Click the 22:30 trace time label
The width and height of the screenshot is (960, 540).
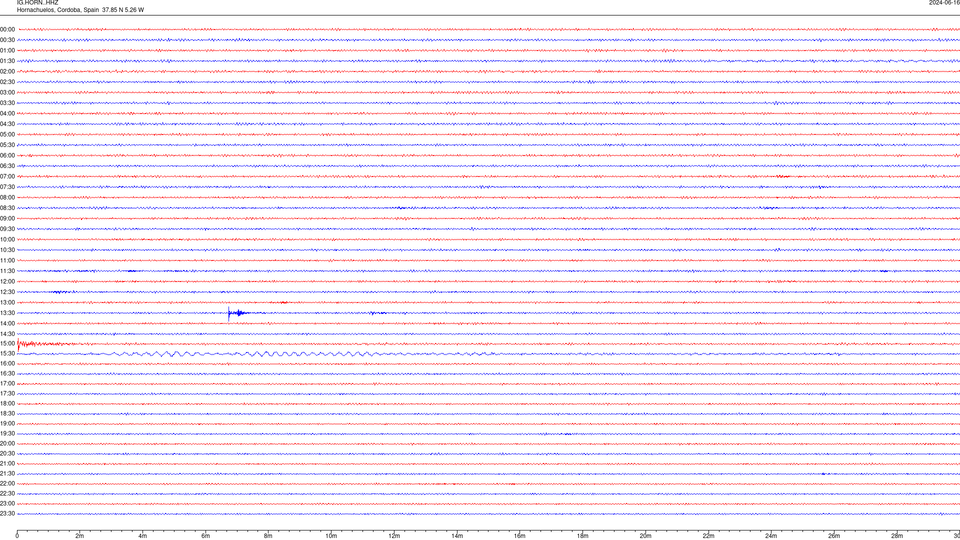coord(7,493)
